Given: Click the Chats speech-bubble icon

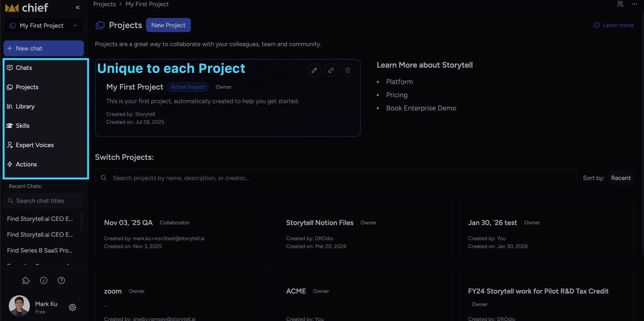Looking at the screenshot, I should pyautogui.click(x=10, y=68).
